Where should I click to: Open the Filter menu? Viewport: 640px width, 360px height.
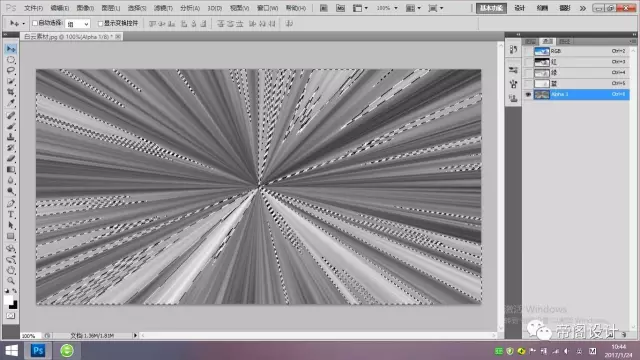point(163,8)
